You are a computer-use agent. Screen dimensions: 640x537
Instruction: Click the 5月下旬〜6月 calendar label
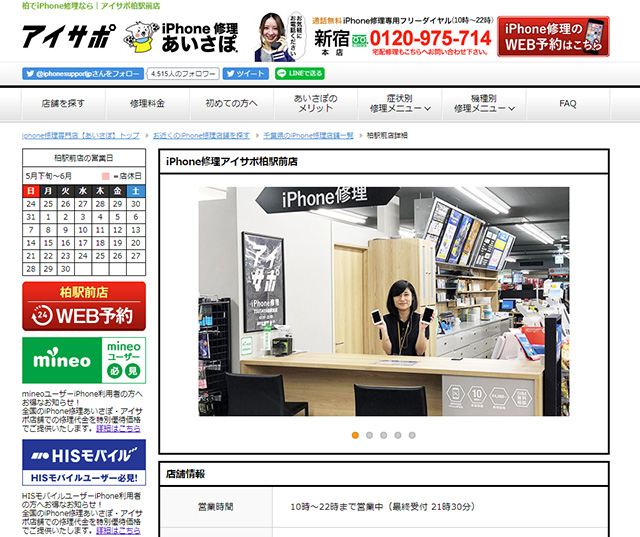click(49, 176)
